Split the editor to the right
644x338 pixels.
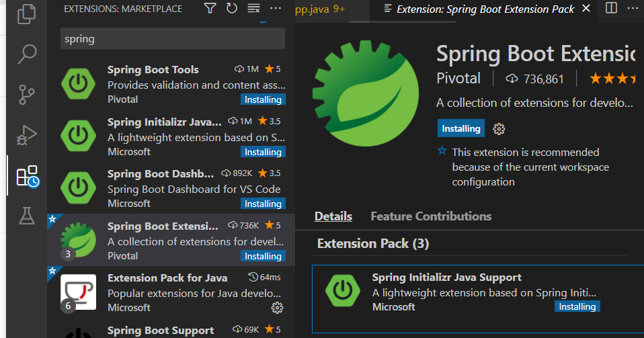pyautogui.click(x=611, y=8)
